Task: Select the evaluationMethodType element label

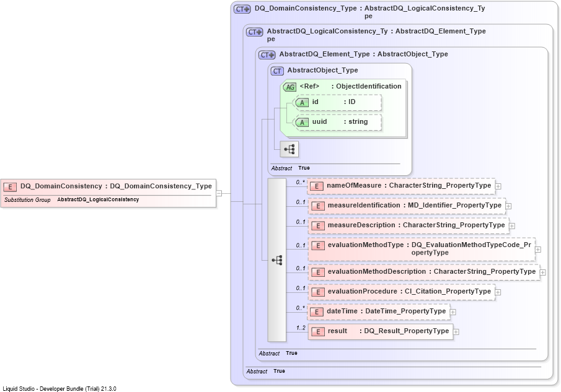Action: click(x=366, y=245)
